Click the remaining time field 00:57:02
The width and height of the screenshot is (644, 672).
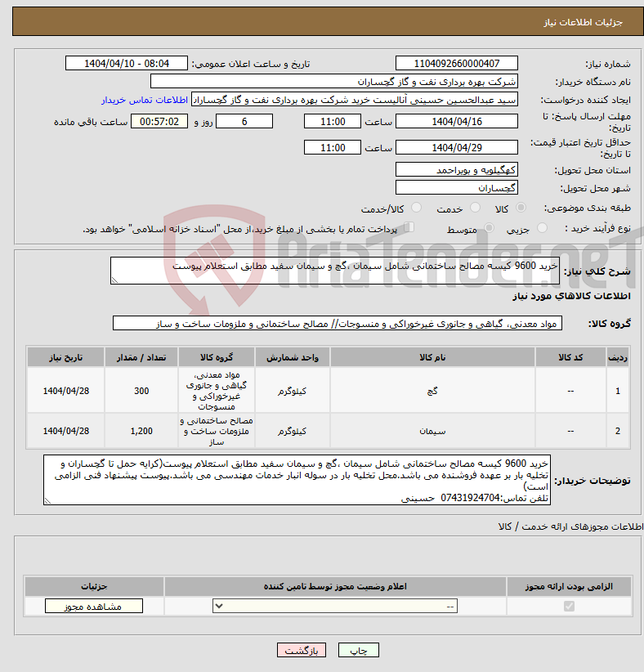tap(159, 121)
